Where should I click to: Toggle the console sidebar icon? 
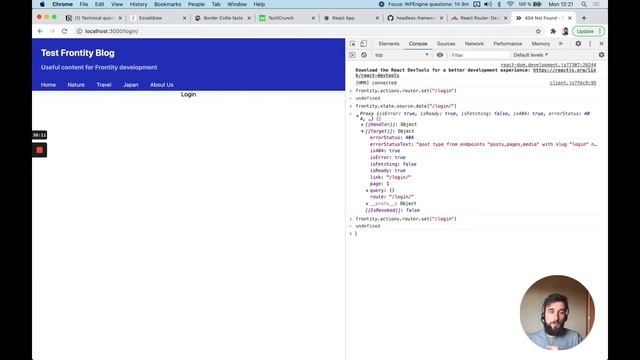click(x=352, y=55)
